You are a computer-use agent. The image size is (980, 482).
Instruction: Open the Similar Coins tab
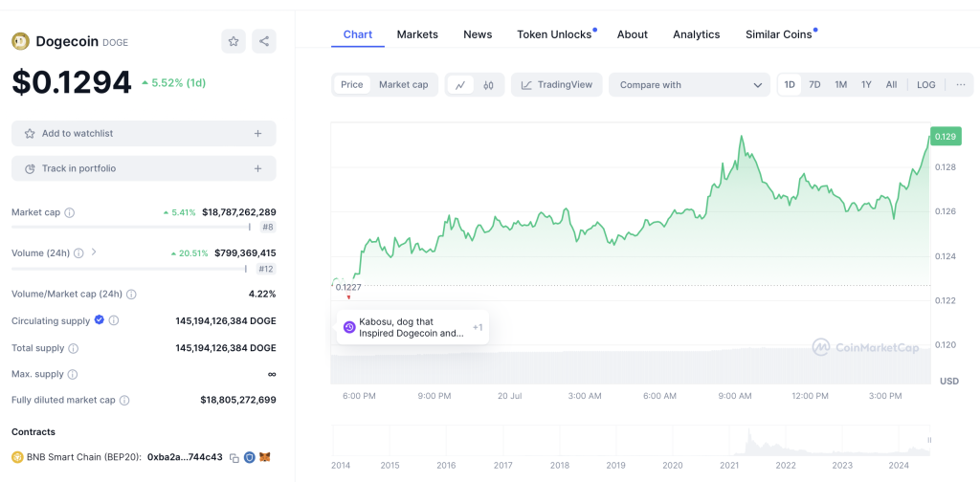click(x=779, y=34)
